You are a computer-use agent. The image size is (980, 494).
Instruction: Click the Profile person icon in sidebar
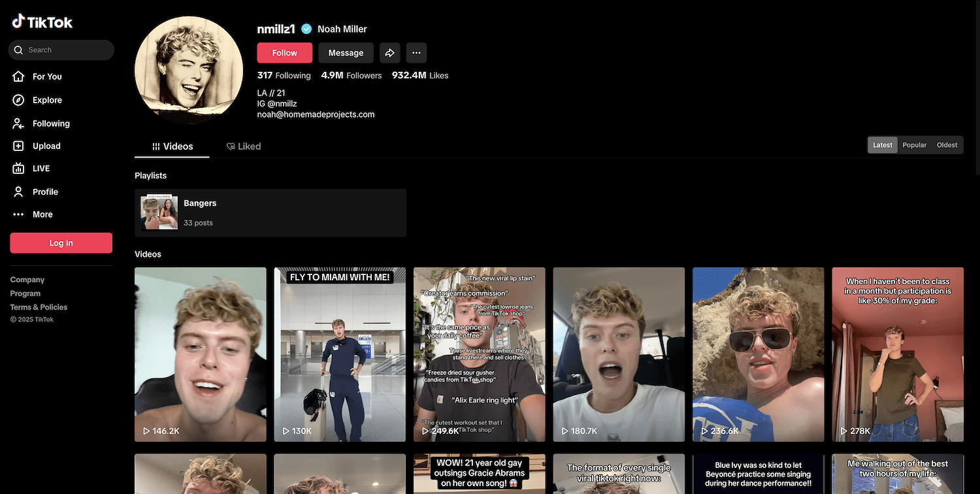(x=18, y=192)
